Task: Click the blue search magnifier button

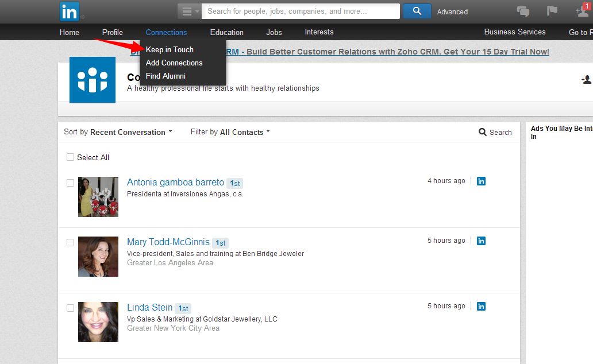Action: click(x=417, y=11)
